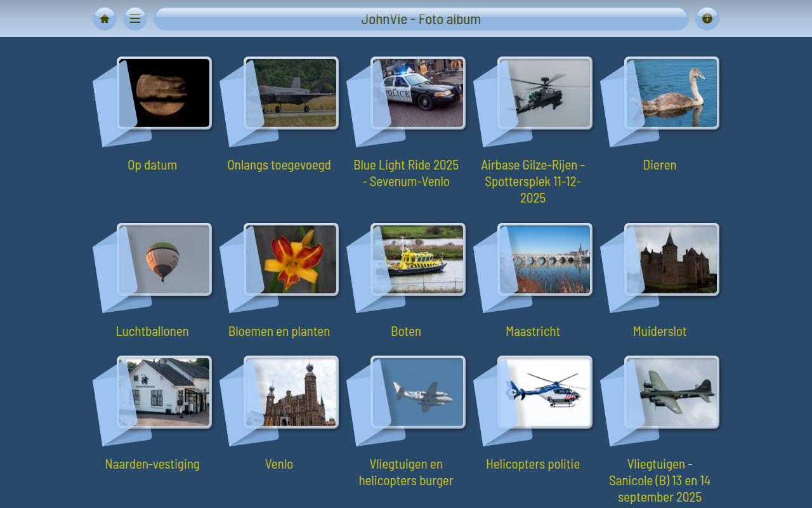Click the 'Boten' album label
Screen dimensions: 812x508
(406, 331)
